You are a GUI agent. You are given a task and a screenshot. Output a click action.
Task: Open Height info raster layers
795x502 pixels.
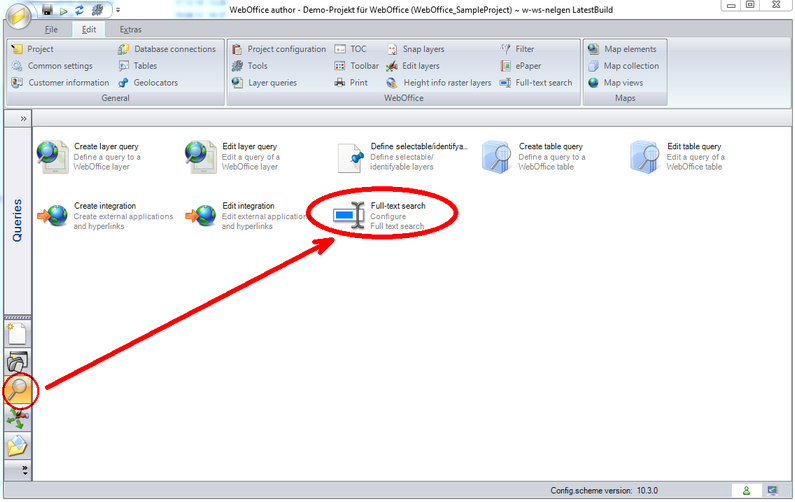pos(439,83)
